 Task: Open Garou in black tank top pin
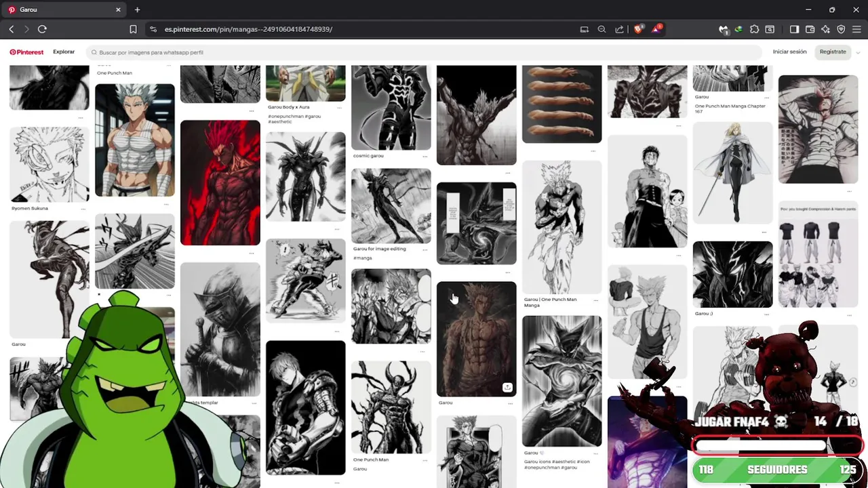tap(647, 321)
